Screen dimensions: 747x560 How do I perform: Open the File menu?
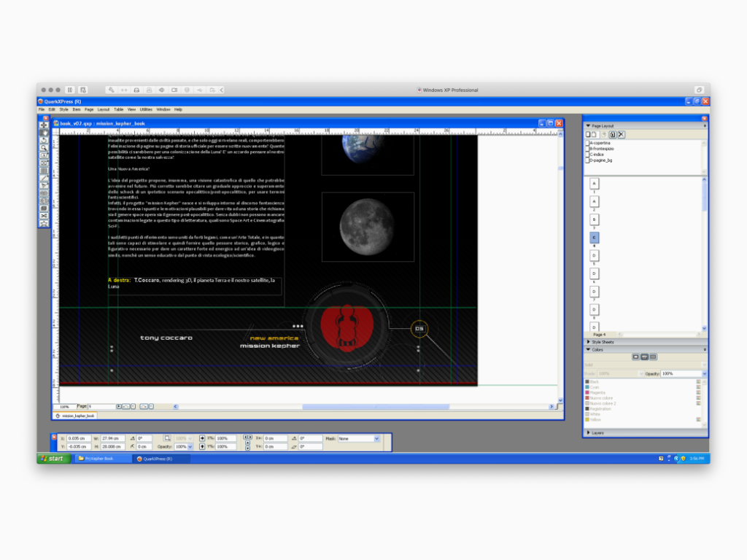tap(42, 109)
